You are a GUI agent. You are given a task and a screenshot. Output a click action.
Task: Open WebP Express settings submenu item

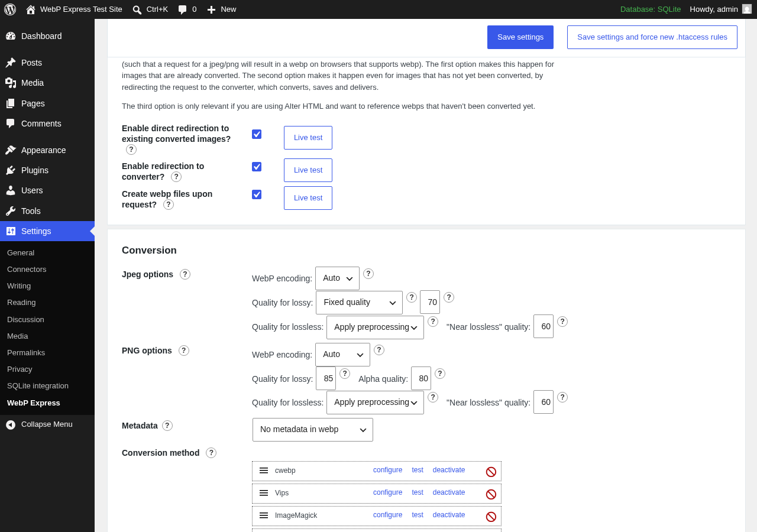point(34,403)
